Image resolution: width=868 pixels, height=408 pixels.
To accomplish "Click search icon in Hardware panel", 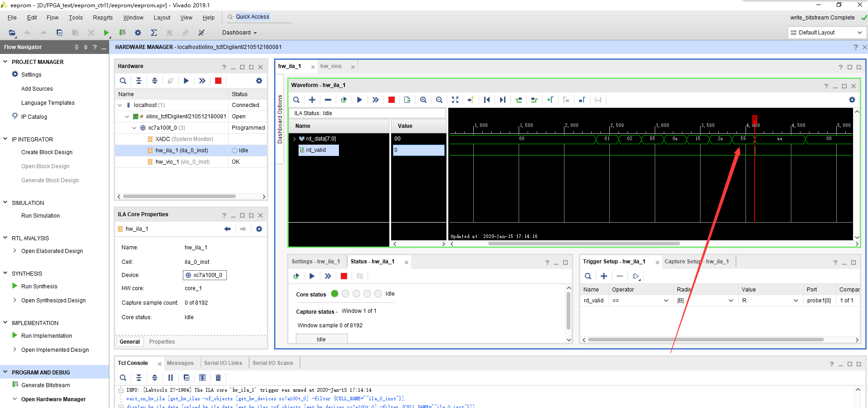I will click(123, 81).
